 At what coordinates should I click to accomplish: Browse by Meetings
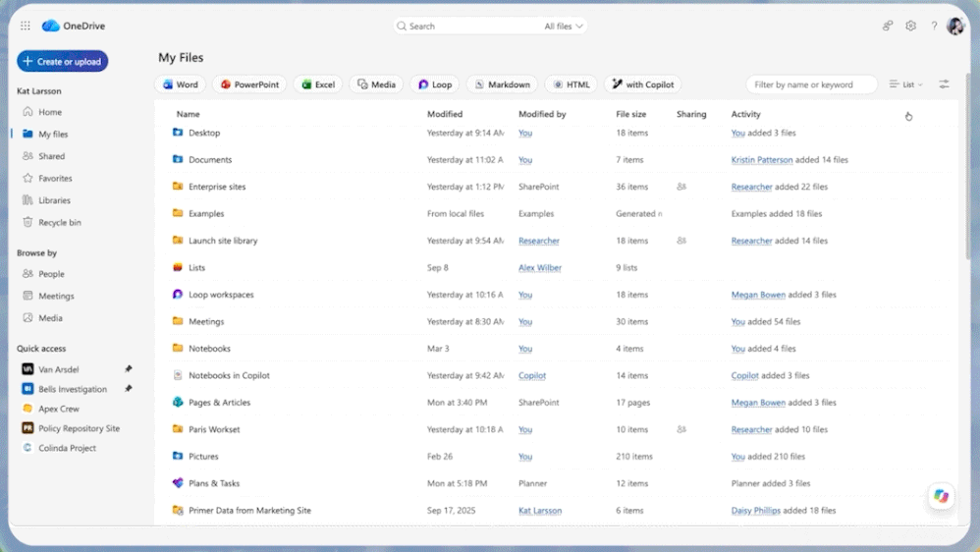56,296
